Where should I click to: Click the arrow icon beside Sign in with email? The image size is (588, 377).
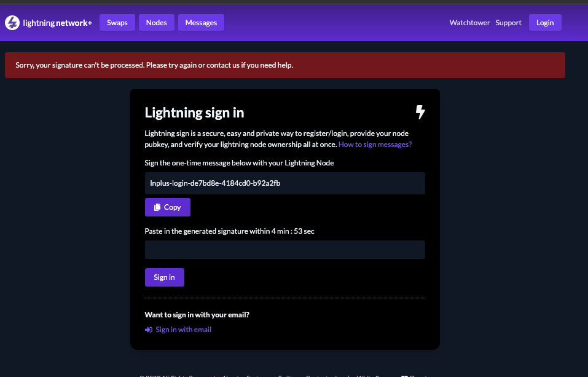point(149,330)
